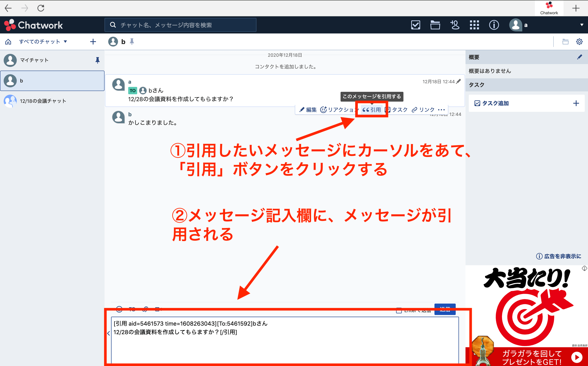Expand the すべてのチャット filter dropdown

[x=43, y=42]
